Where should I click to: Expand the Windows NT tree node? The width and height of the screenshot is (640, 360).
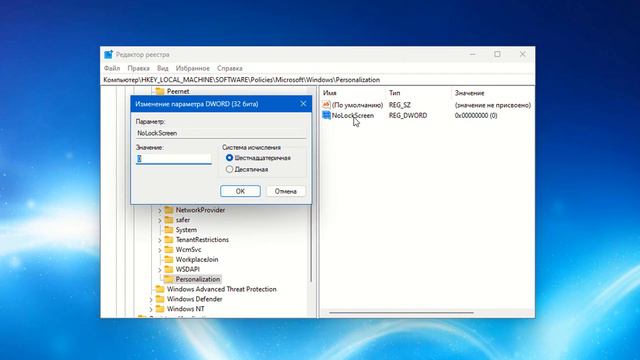(x=151, y=309)
